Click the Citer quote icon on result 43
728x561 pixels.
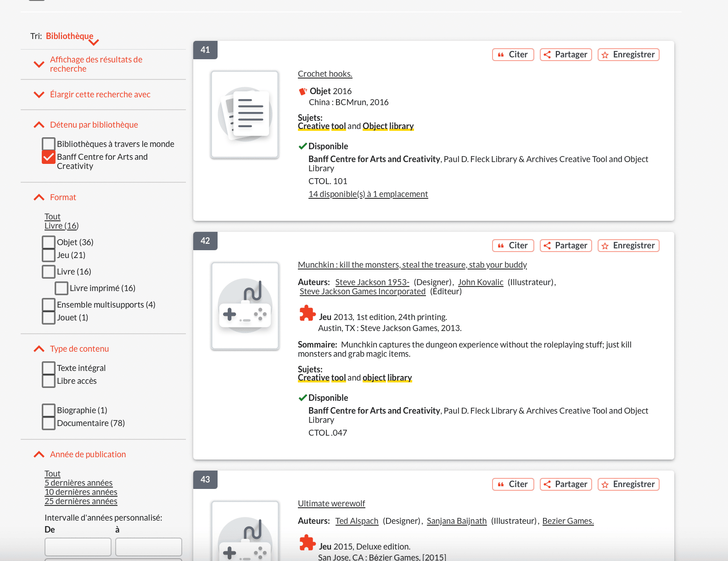click(501, 484)
